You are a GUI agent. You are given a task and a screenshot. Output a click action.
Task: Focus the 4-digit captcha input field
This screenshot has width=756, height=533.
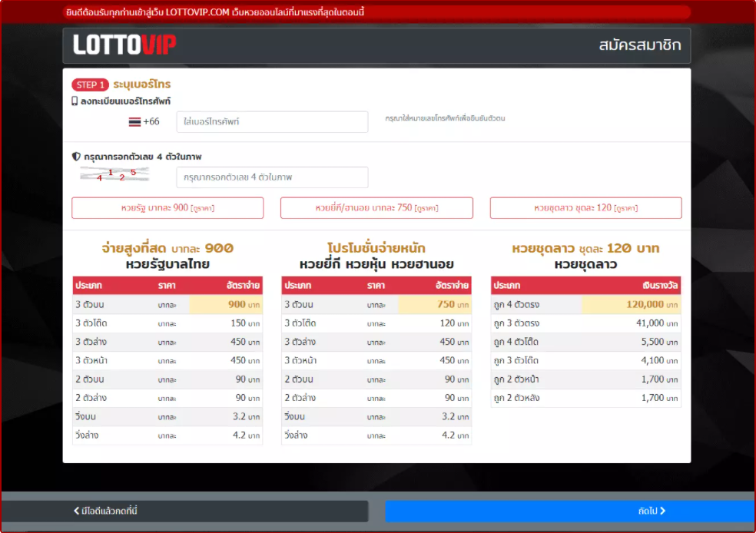[272, 177]
